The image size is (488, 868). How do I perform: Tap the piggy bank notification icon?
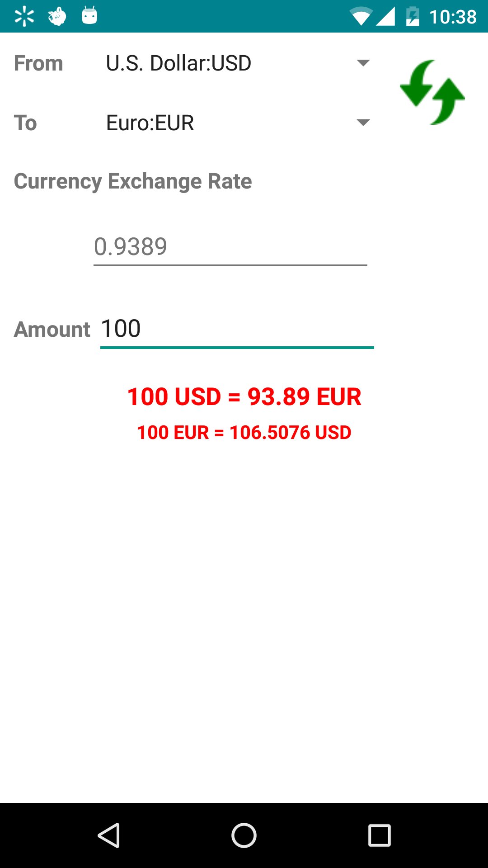pos(57,17)
